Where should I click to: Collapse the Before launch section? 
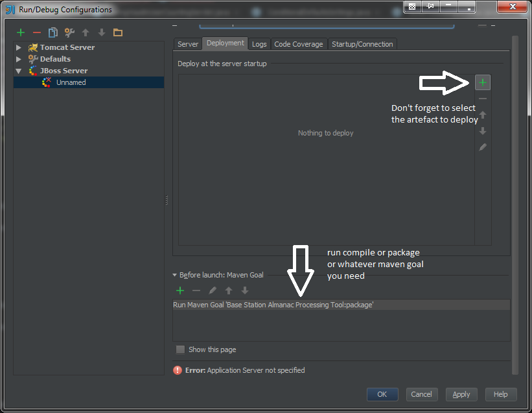tap(175, 275)
